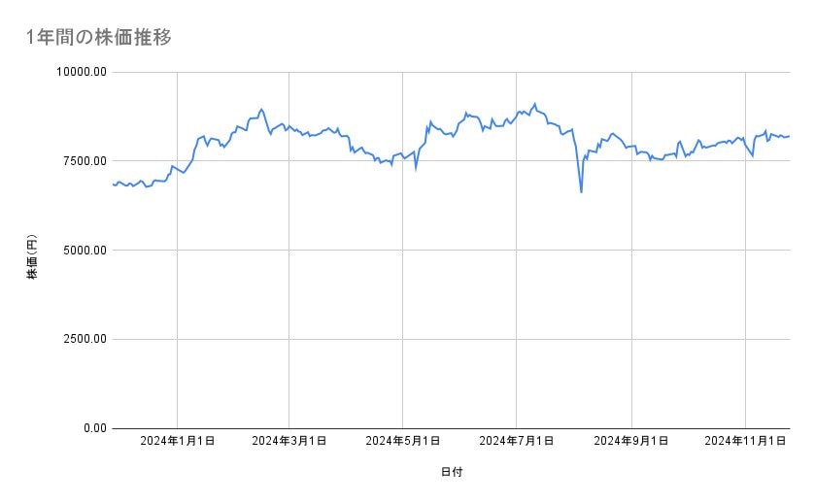Viewport: 815px width, 504px height.
Task: Select the 2024年11月1日 date label
Action: pyautogui.click(x=744, y=441)
